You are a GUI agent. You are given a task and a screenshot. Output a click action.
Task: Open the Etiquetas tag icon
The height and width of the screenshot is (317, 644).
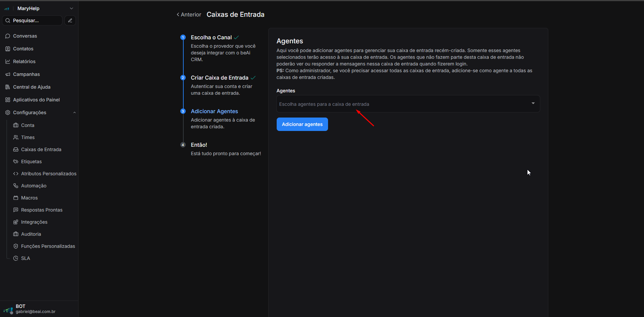16,162
